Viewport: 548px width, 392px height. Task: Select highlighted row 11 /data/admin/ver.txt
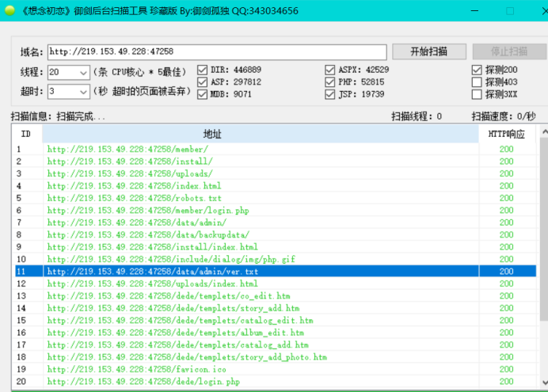pos(276,272)
